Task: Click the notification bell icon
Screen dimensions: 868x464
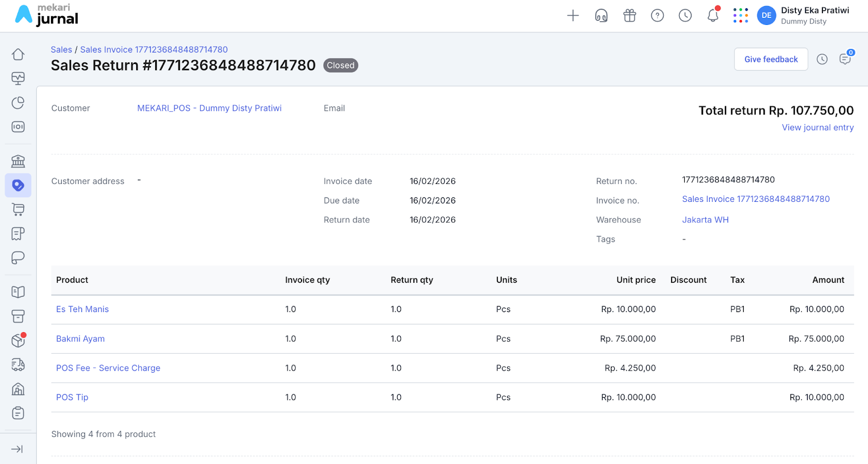Action: pos(713,16)
